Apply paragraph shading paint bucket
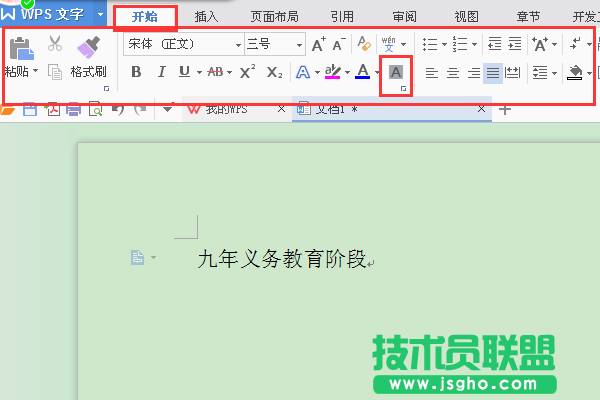The height and width of the screenshot is (400, 600). pyautogui.click(x=575, y=73)
